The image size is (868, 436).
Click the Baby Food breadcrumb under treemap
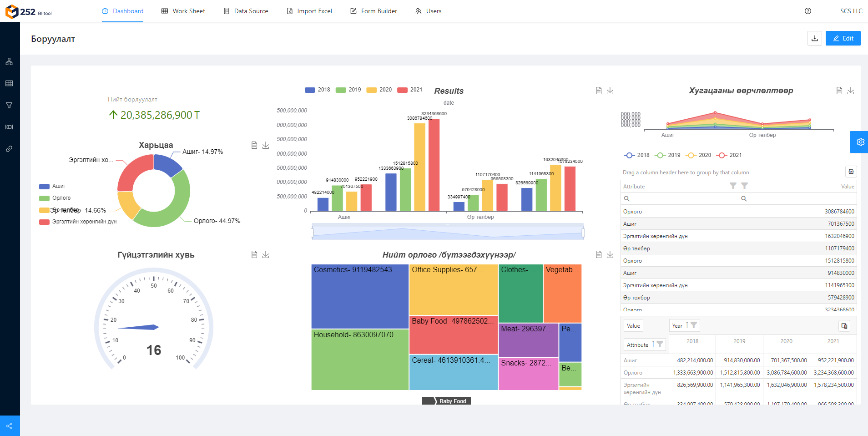coord(452,401)
